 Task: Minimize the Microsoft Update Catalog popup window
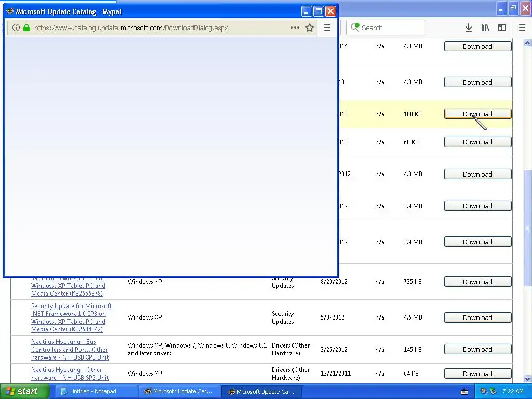(x=306, y=11)
